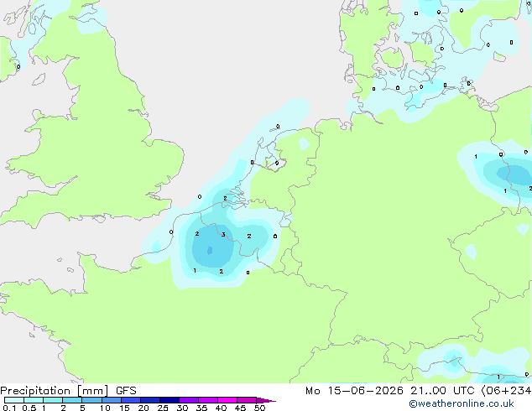Select the 5 to 10 mm legend swatch
This screenshot has height=411, width=532.
click(x=91, y=400)
